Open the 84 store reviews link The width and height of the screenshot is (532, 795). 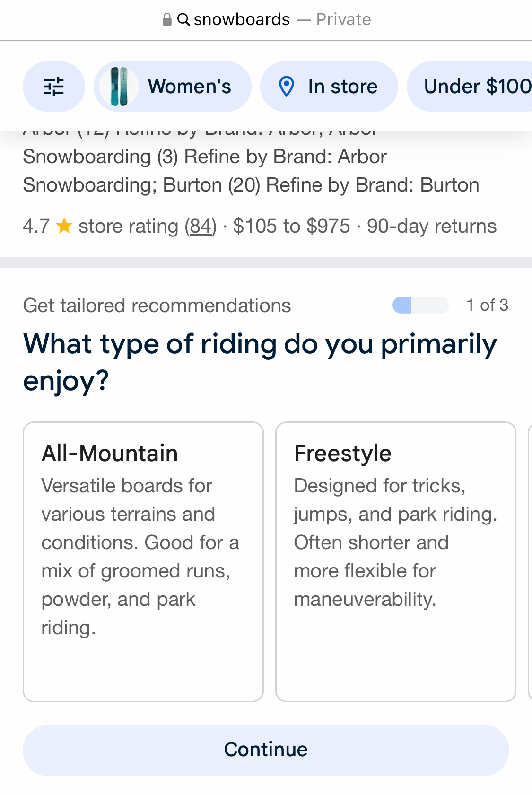pyautogui.click(x=201, y=226)
